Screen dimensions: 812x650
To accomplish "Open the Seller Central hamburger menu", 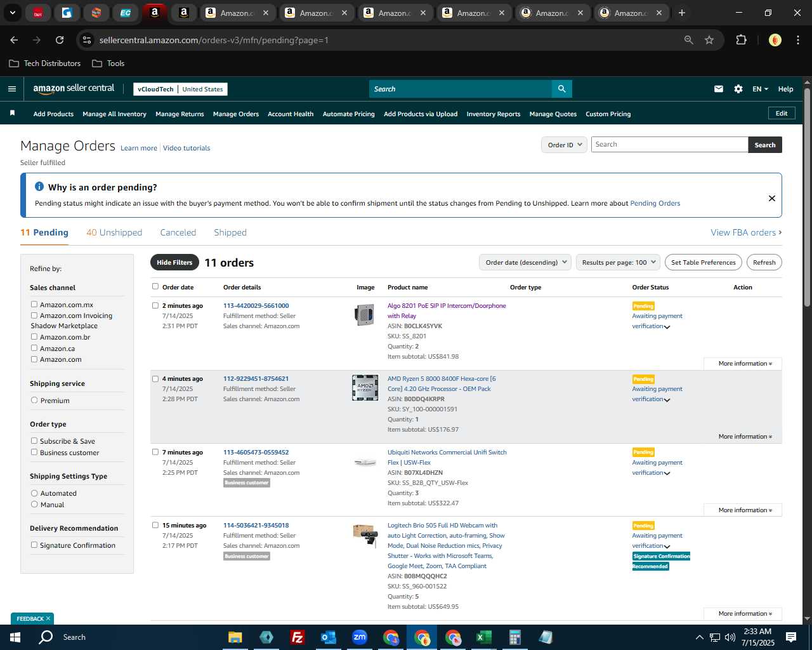I will 12,89.
